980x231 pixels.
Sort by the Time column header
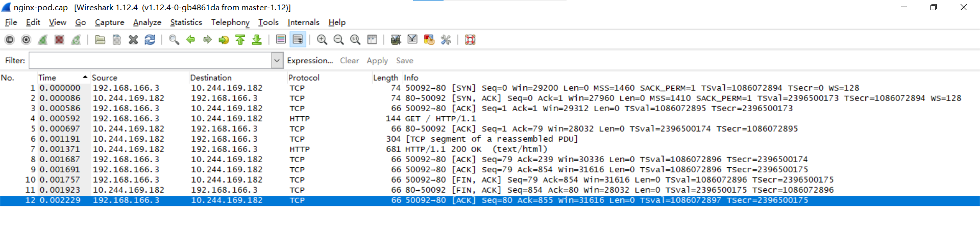64,78
